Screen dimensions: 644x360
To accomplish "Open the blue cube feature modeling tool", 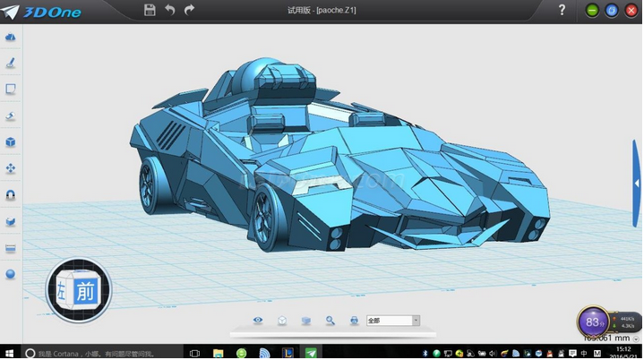I will point(11,142).
